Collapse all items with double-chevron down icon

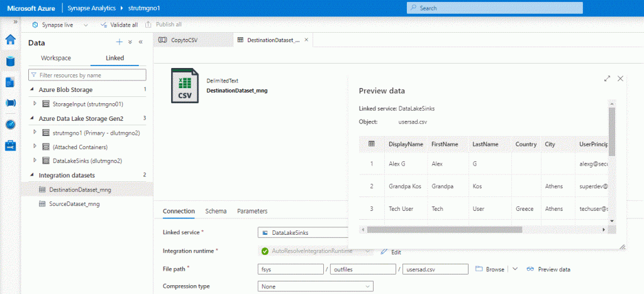tap(130, 42)
